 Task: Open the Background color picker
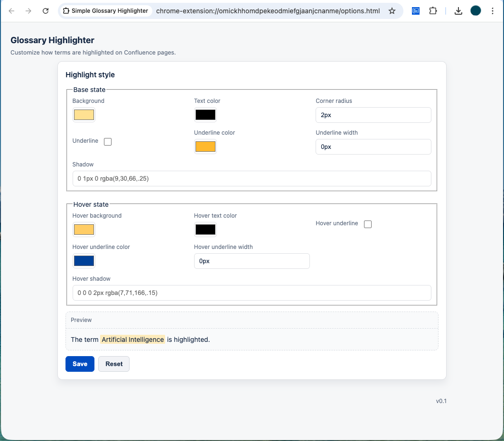84,115
